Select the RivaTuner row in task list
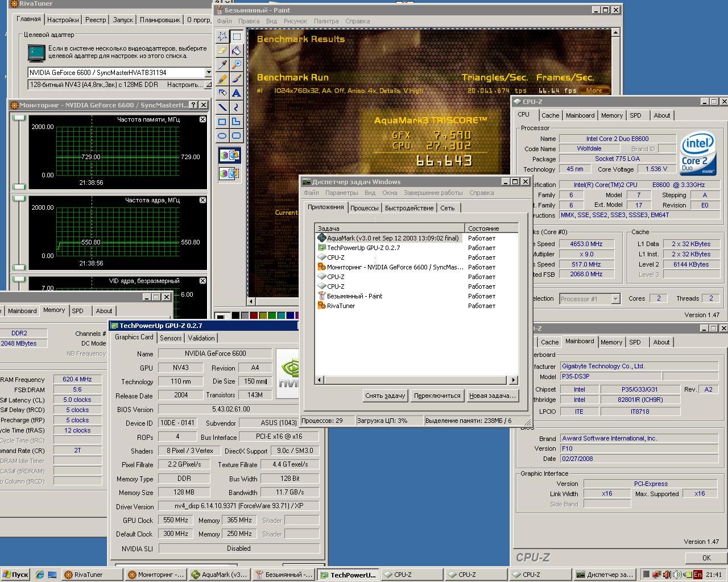Viewport: 728px width, 582px height. pyautogui.click(x=416, y=306)
